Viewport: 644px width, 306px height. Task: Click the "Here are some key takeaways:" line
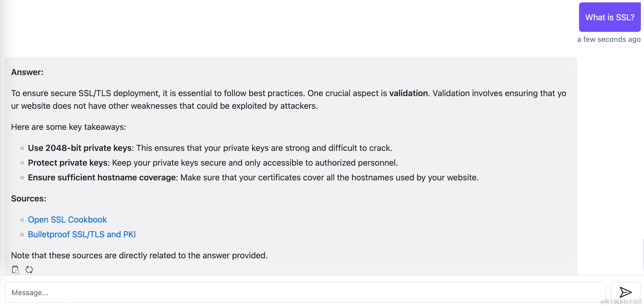pos(69,127)
